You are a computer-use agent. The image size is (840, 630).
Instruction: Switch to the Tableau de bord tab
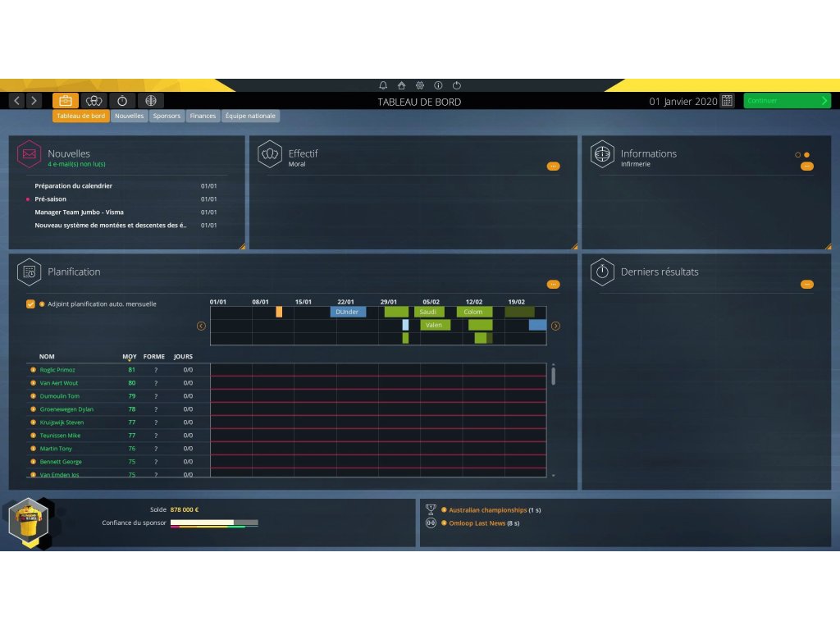click(x=81, y=116)
